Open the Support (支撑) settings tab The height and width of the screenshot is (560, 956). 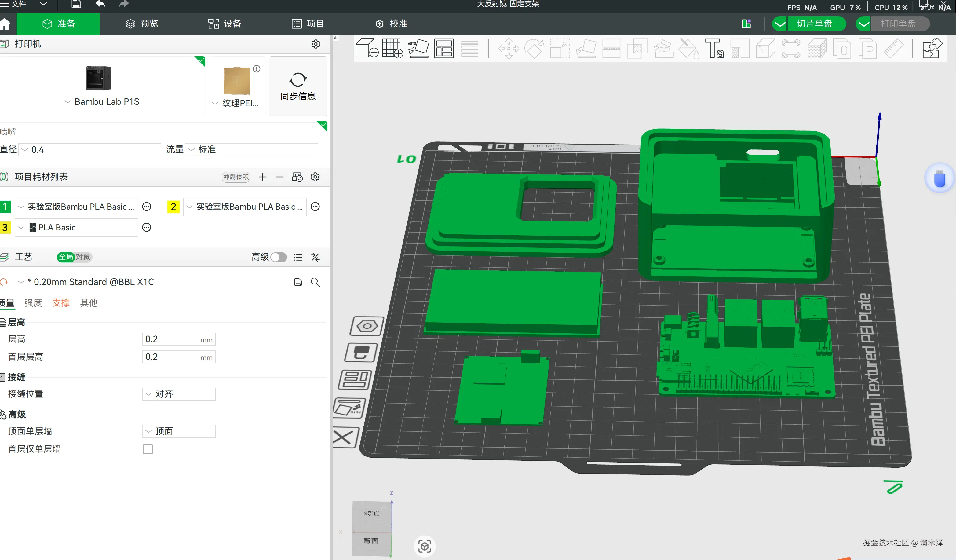pyautogui.click(x=61, y=303)
